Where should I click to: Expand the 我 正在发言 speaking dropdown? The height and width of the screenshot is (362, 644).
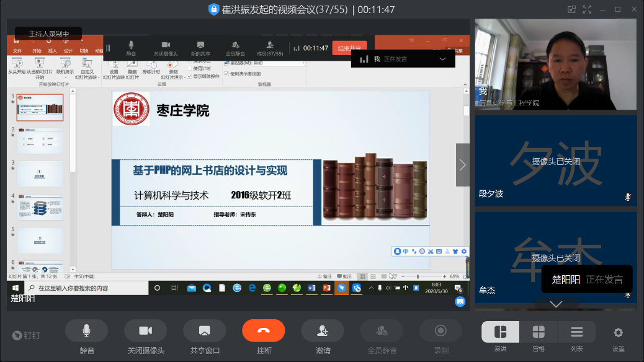click(442, 59)
